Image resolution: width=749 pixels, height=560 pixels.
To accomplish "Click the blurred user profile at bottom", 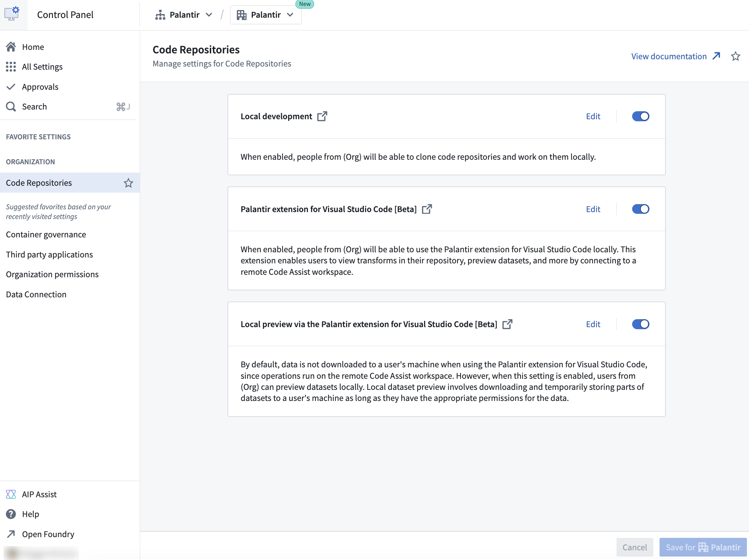I will click(x=42, y=552).
